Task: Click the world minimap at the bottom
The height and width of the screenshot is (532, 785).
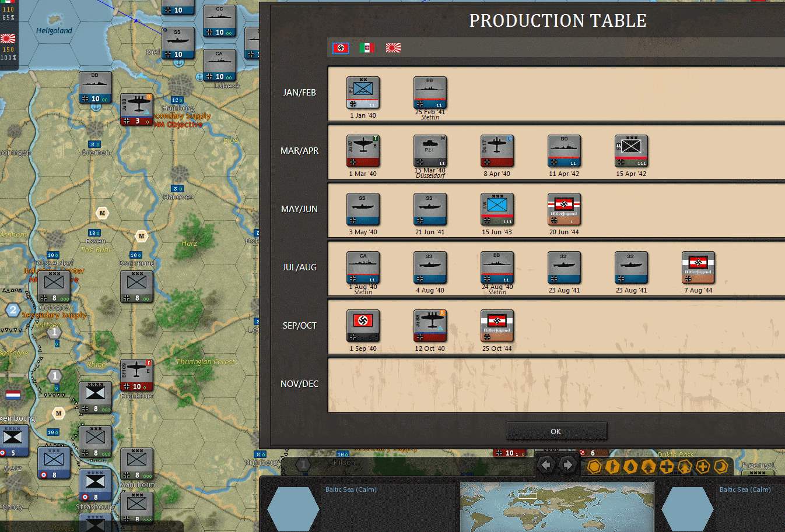Action: tap(557, 506)
